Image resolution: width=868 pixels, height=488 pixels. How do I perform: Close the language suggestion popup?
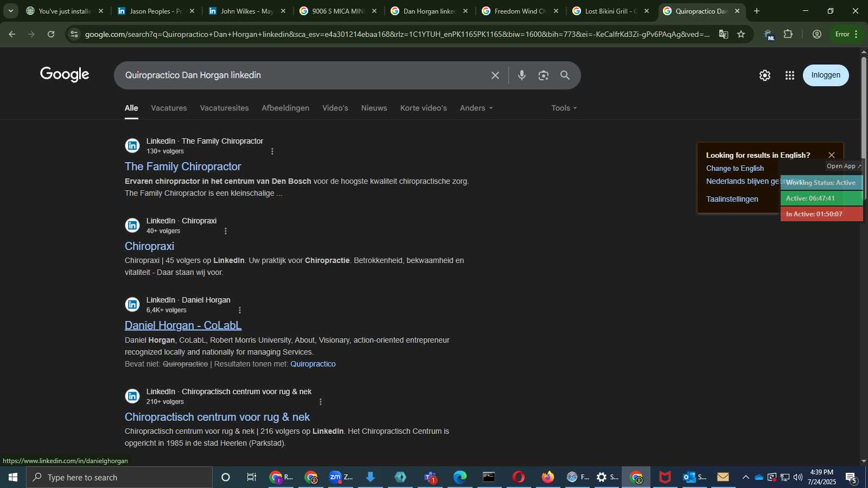832,155
